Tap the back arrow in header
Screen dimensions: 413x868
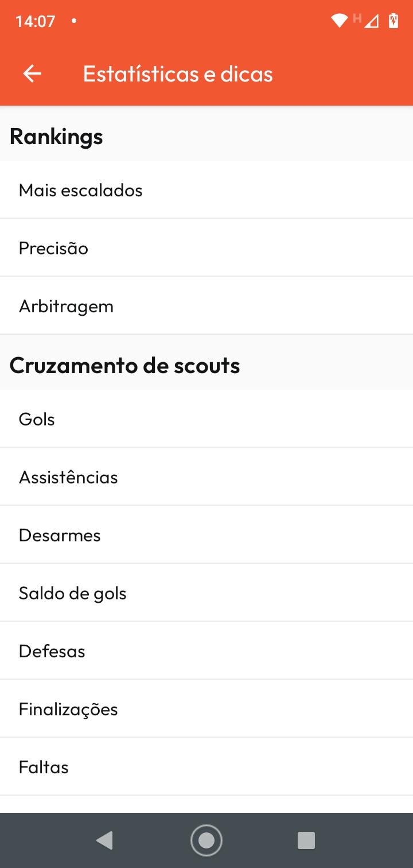(x=32, y=74)
